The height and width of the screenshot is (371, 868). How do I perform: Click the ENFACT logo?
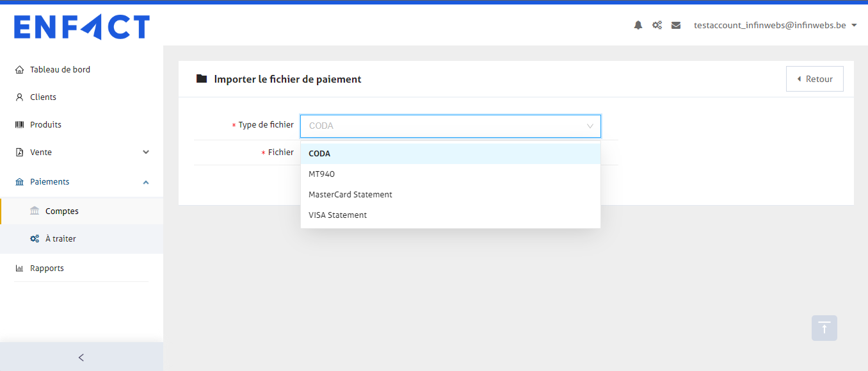click(x=82, y=28)
